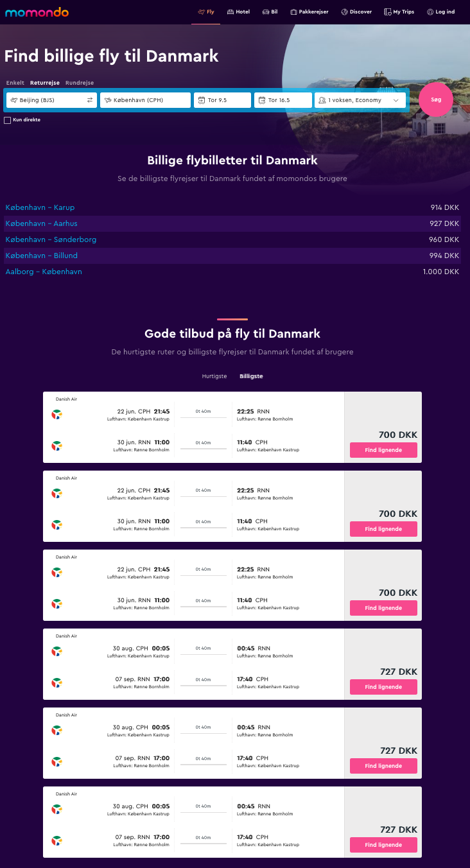Viewport: 470px width, 868px height.
Task: Click the suitcase icon for Pakkerejser
Action: click(293, 12)
